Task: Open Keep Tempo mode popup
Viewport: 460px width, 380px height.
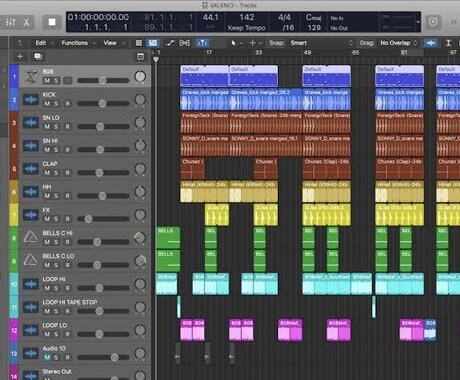Action: 246,28
